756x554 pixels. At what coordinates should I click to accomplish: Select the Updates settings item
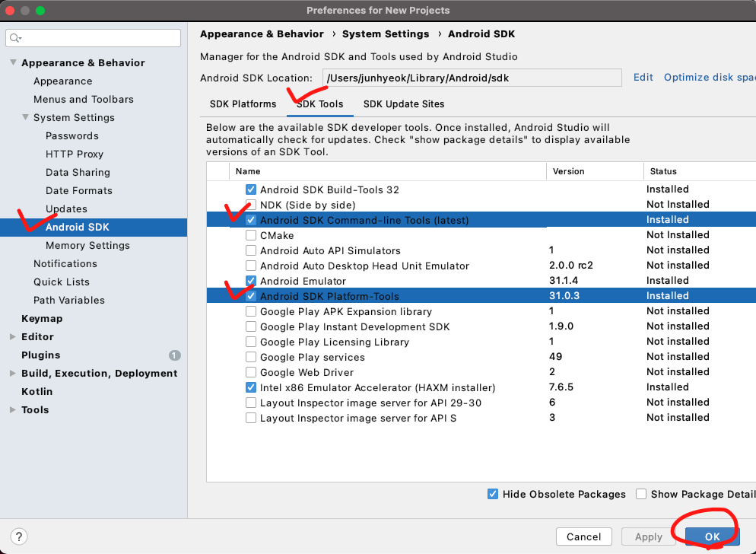[x=66, y=209]
